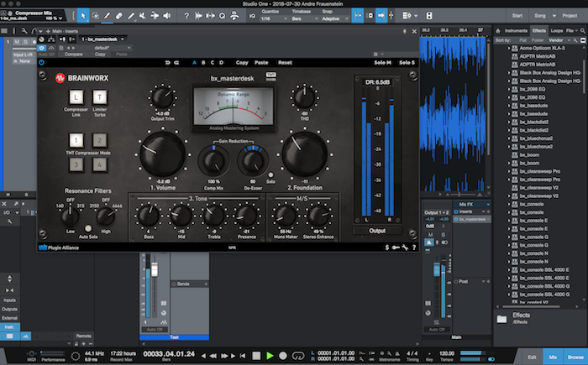Sort browser by Folder
This screenshot has width=588, height=365.
point(538,40)
